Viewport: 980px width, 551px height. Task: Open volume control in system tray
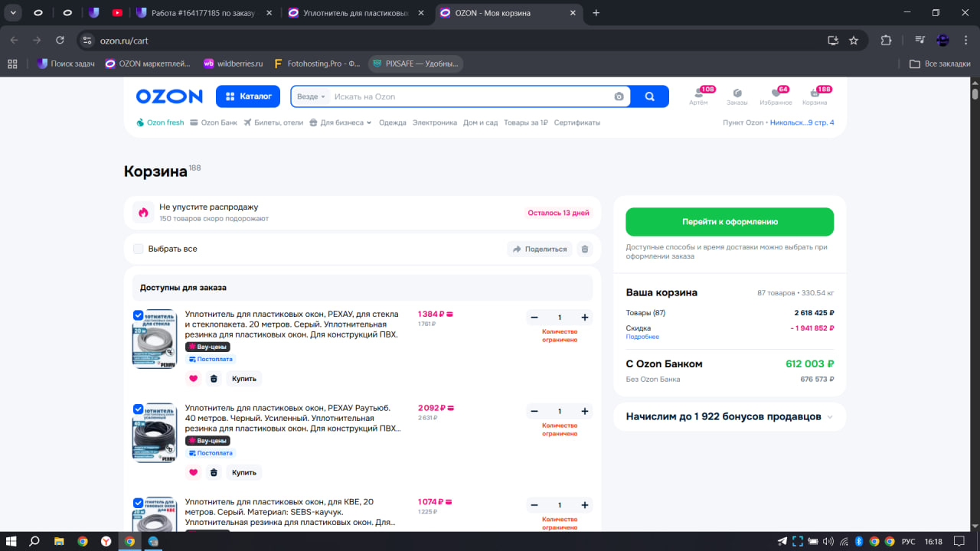point(828,542)
